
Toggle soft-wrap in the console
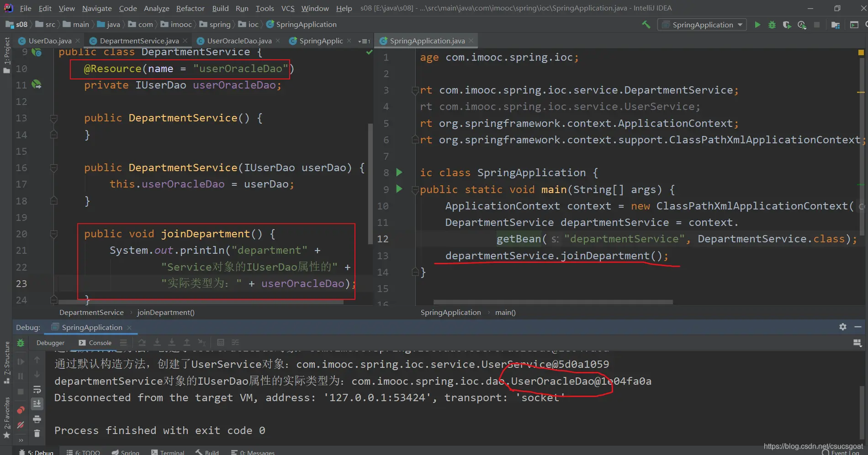pos(37,390)
